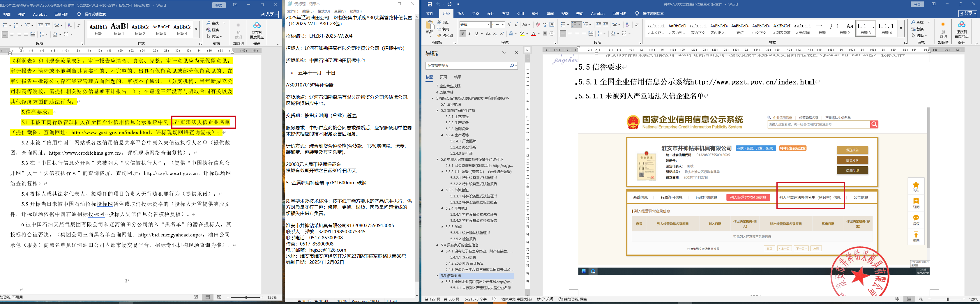Decrease paragraph indent in 投标文件 Word
This screenshot has width=980, height=304.
[x=598, y=25]
